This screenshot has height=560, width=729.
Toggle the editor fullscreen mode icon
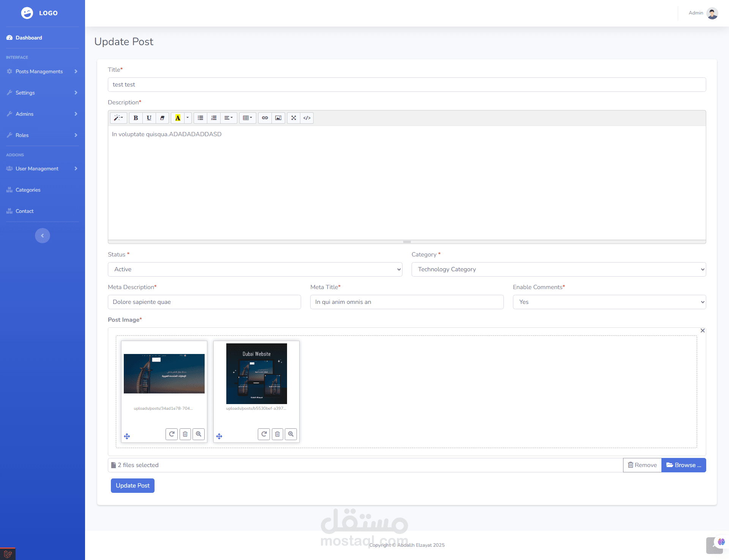293,118
